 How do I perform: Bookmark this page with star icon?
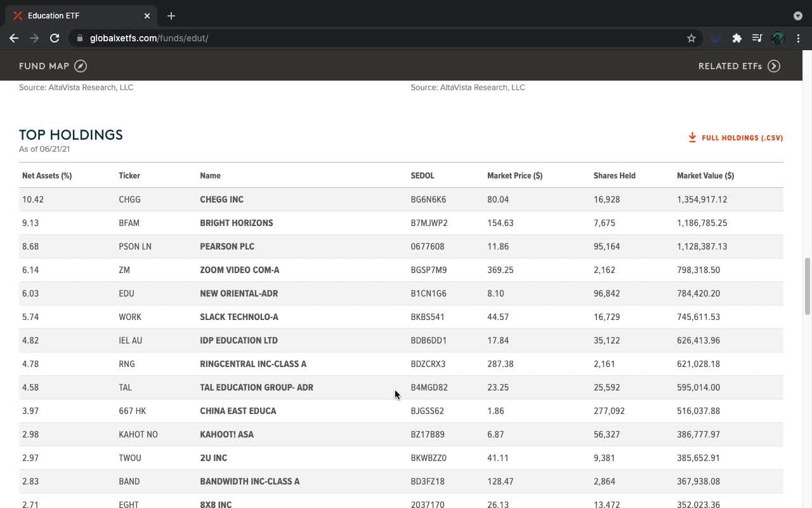click(691, 38)
